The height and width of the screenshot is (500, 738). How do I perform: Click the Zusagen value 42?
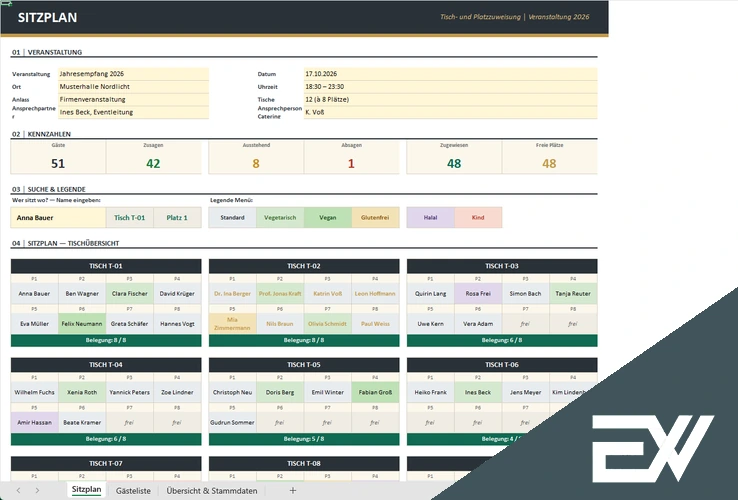153,163
